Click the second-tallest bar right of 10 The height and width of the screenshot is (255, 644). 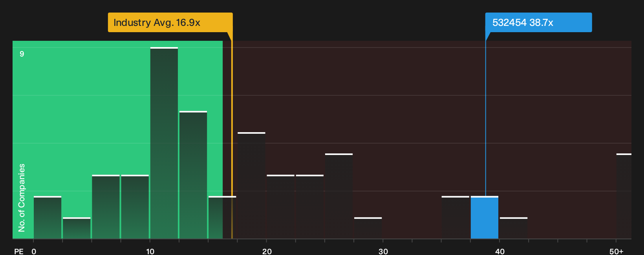(193, 175)
